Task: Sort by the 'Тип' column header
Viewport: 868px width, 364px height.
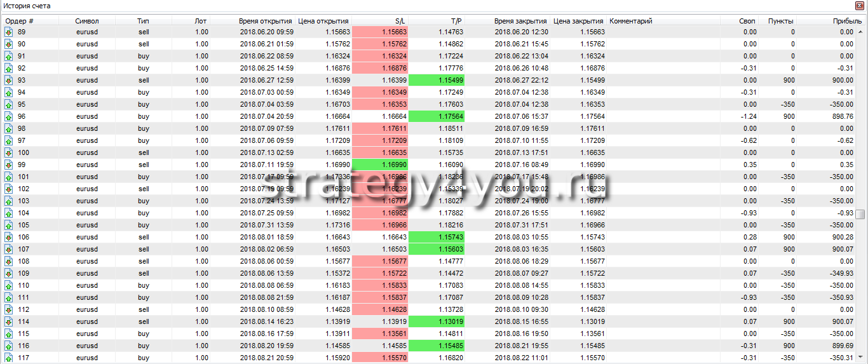Action: 144,21
